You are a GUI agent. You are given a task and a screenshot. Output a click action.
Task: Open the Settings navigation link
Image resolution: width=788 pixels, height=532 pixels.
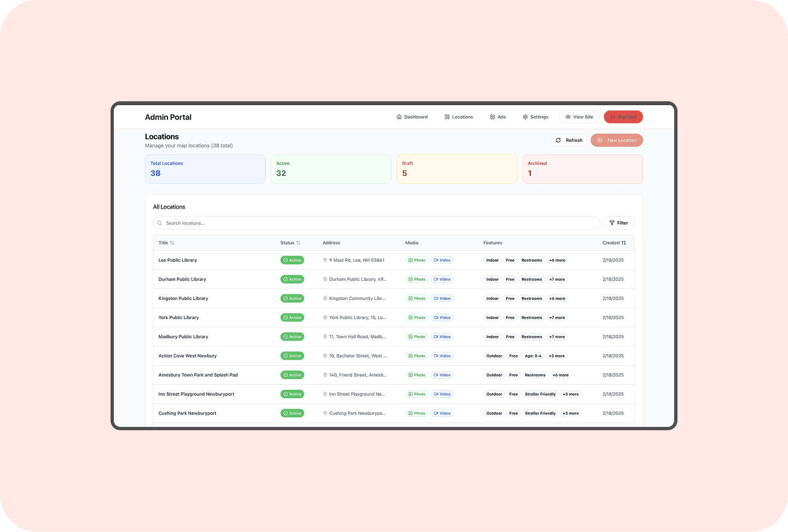pos(535,117)
